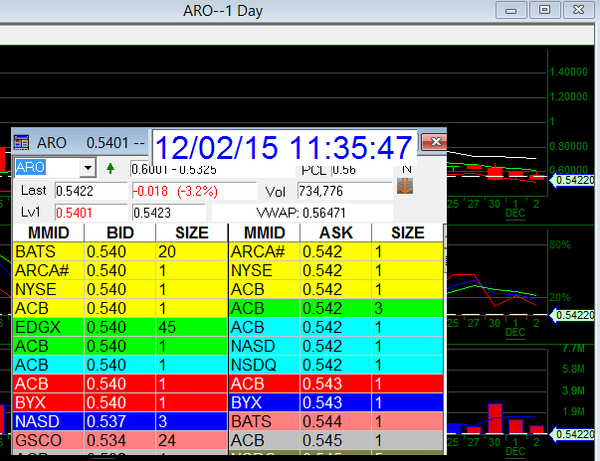Close the ARO Level 2 window
Viewport: 600px width, 461px height.
click(433, 142)
